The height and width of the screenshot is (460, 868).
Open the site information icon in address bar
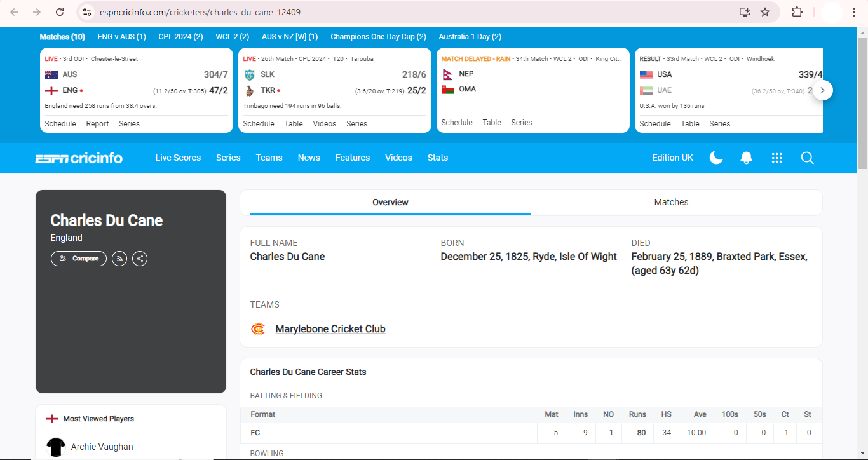(x=87, y=12)
